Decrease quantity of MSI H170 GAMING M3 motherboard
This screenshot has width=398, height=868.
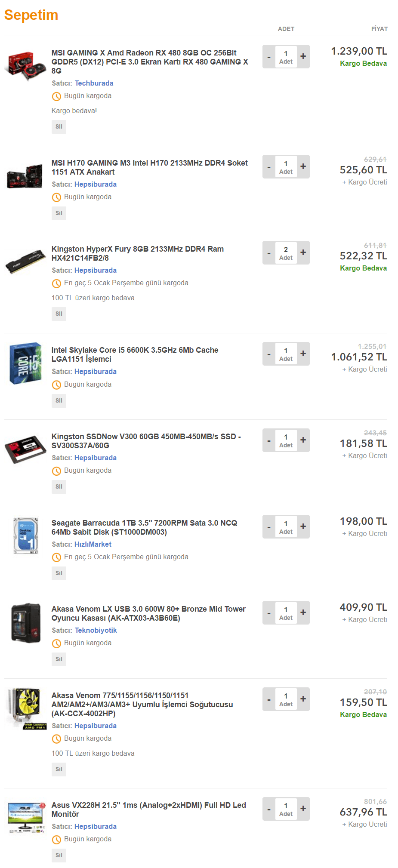(269, 166)
